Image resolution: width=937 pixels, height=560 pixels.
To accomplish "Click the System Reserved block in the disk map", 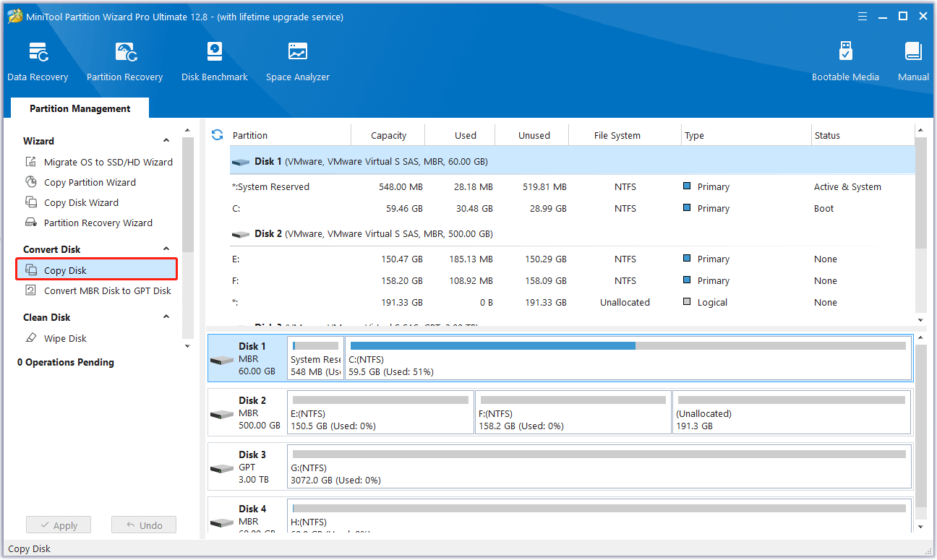I will click(x=315, y=358).
